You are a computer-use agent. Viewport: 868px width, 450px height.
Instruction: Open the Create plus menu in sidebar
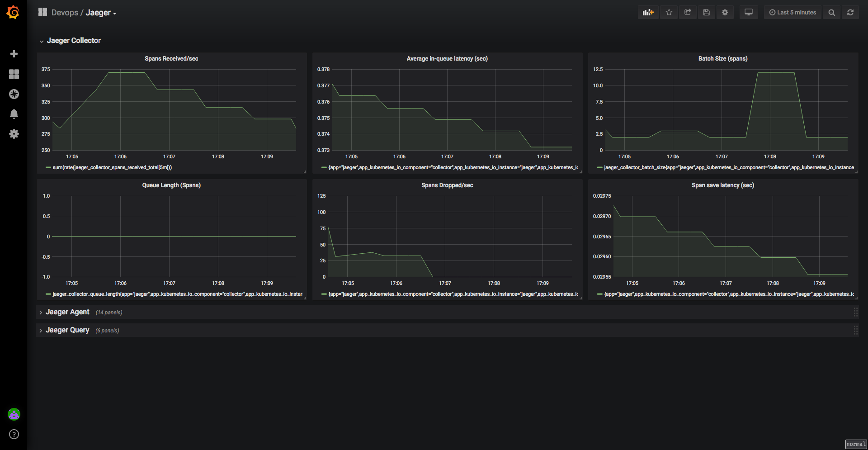pos(14,54)
